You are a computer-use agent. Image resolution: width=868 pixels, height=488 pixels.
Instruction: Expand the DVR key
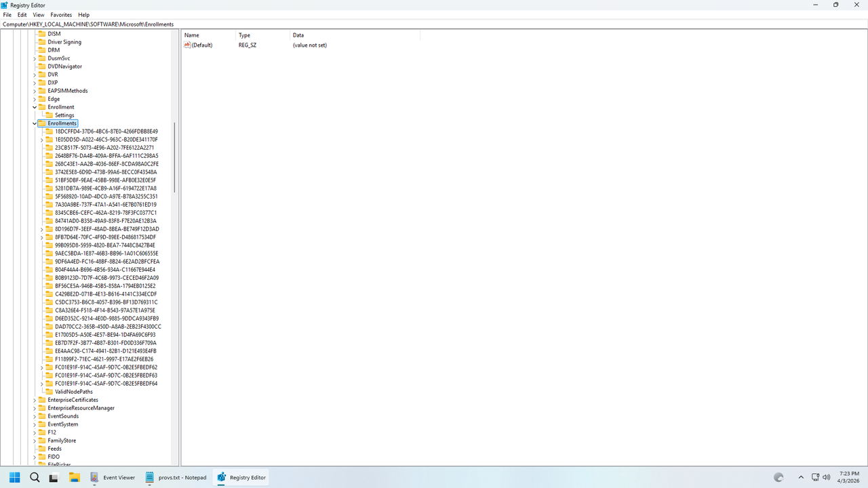(x=35, y=75)
